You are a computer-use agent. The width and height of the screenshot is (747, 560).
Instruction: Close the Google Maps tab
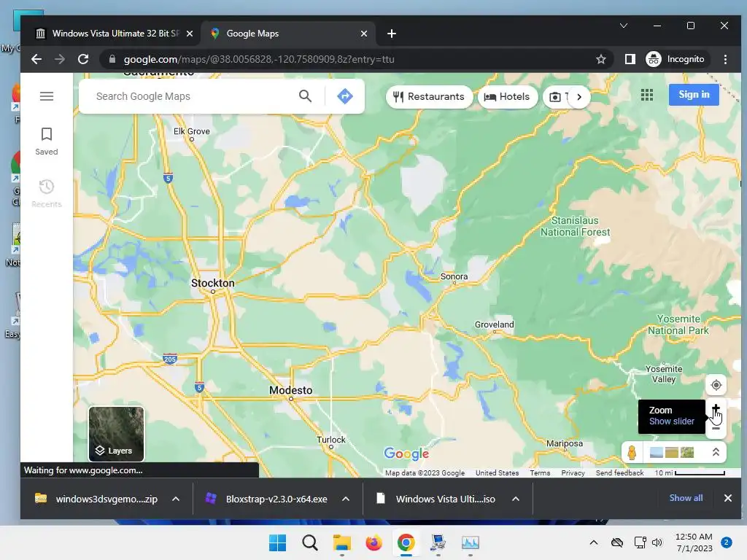(x=364, y=34)
